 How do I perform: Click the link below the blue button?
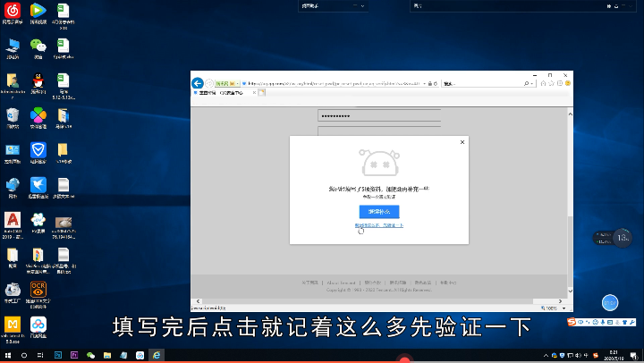click(x=378, y=226)
